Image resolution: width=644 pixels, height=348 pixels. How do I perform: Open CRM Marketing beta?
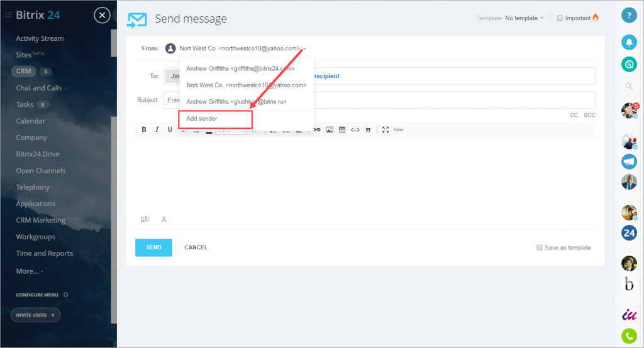pos(47,220)
